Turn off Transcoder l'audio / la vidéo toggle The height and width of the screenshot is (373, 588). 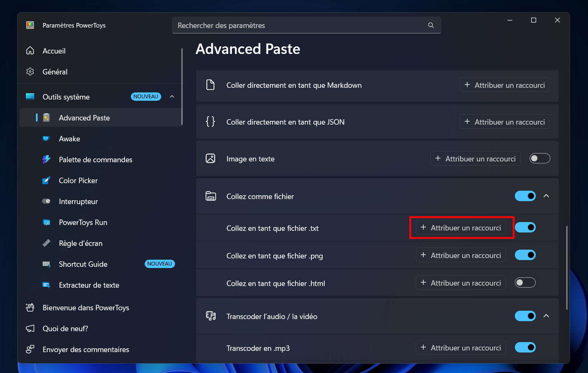[525, 316]
